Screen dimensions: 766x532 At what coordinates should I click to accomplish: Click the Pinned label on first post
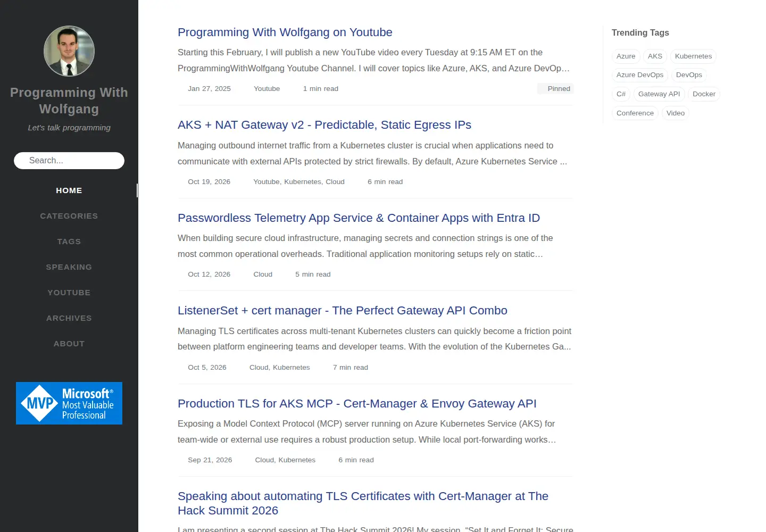(555, 89)
